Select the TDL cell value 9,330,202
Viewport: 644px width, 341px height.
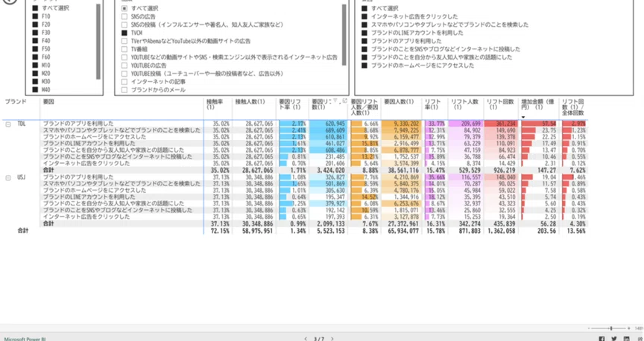click(x=405, y=124)
